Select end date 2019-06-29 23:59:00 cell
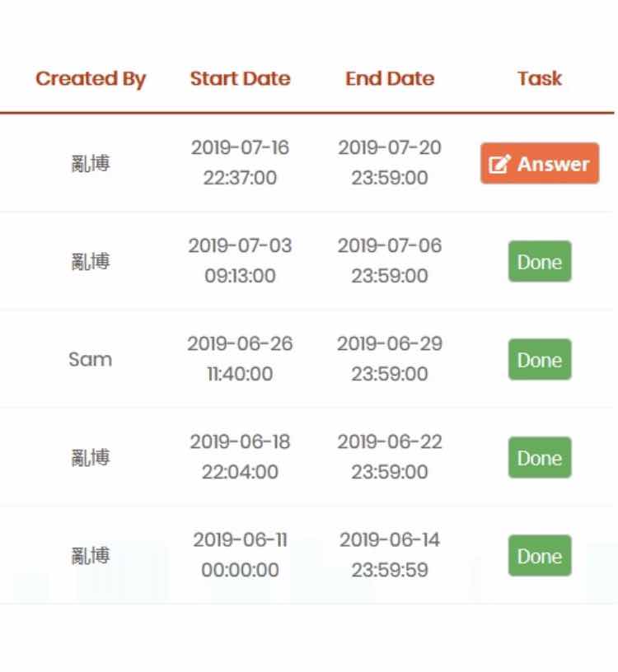618x672 pixels. click(390, 359)
